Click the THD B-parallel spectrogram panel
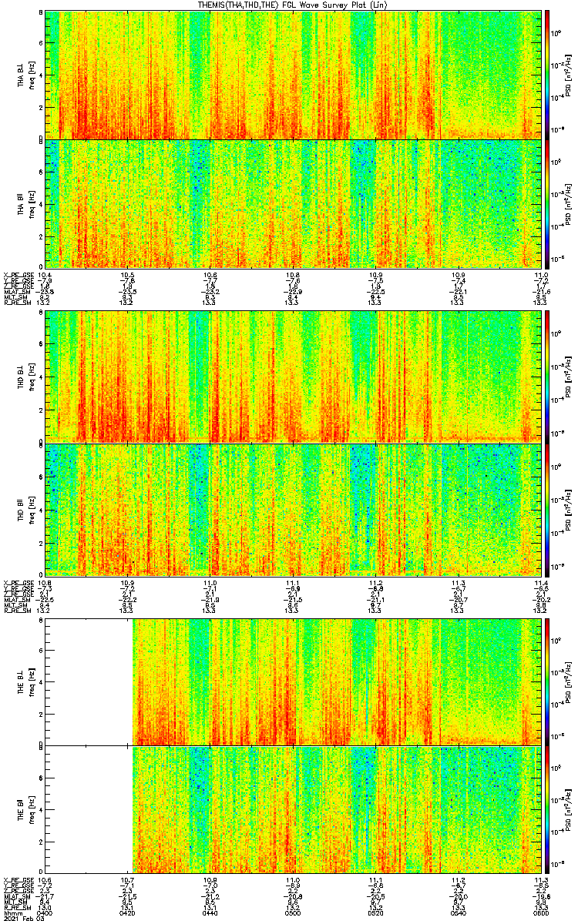The height and width of the screenshot is (924, 578). [293, 509]
